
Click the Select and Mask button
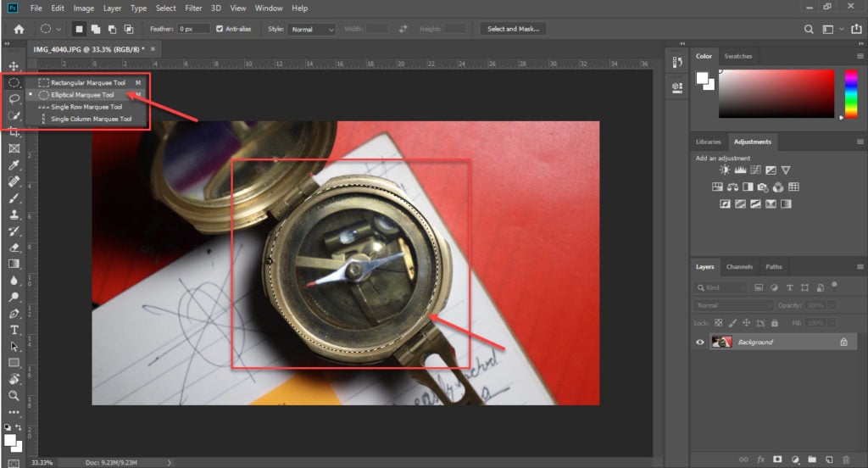click(x=513, y=29)
